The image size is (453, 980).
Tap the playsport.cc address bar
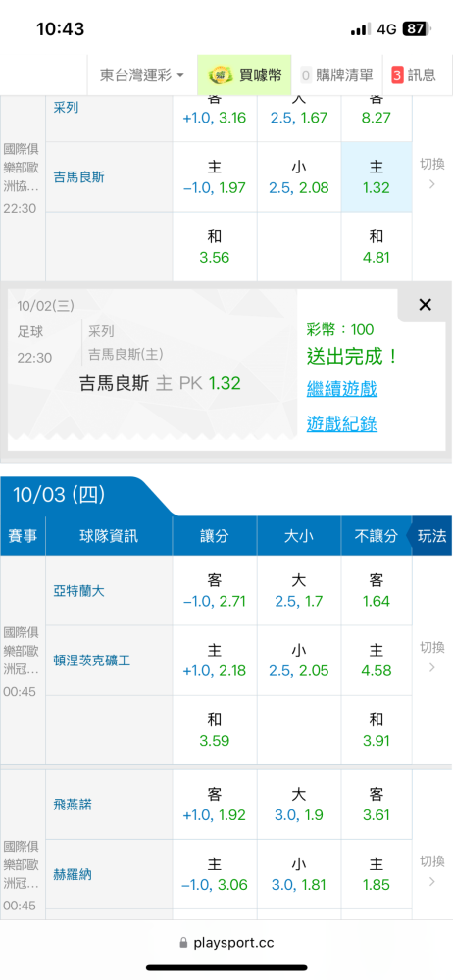tap(226, 942)
